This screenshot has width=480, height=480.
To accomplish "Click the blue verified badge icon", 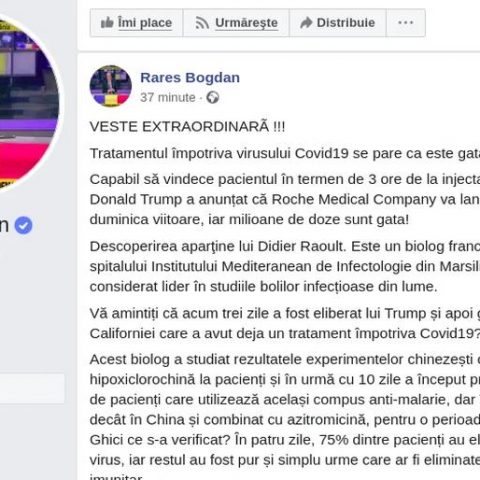I will [x=23, y=226].
